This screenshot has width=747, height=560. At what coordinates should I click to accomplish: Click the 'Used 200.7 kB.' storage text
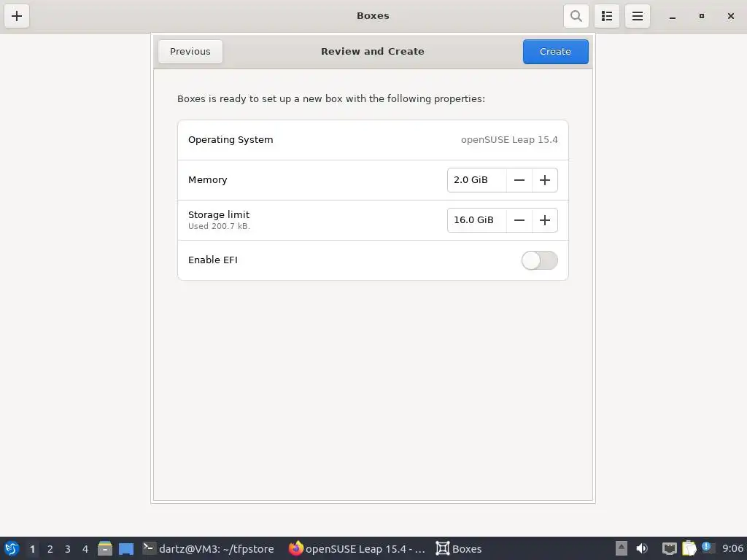click(x=219, y=226)
